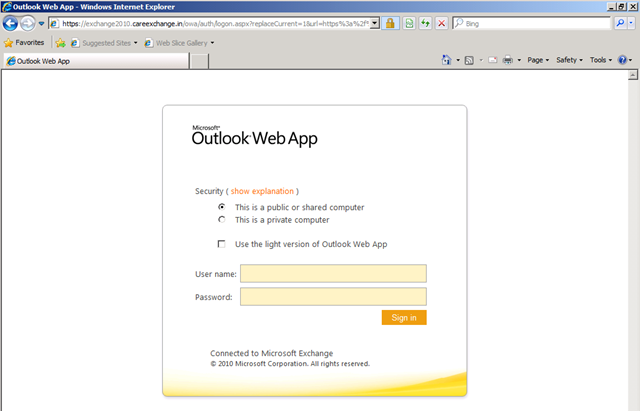
Task: Open recent pages dropdown beside Forward button
Action: coord(41,24)
